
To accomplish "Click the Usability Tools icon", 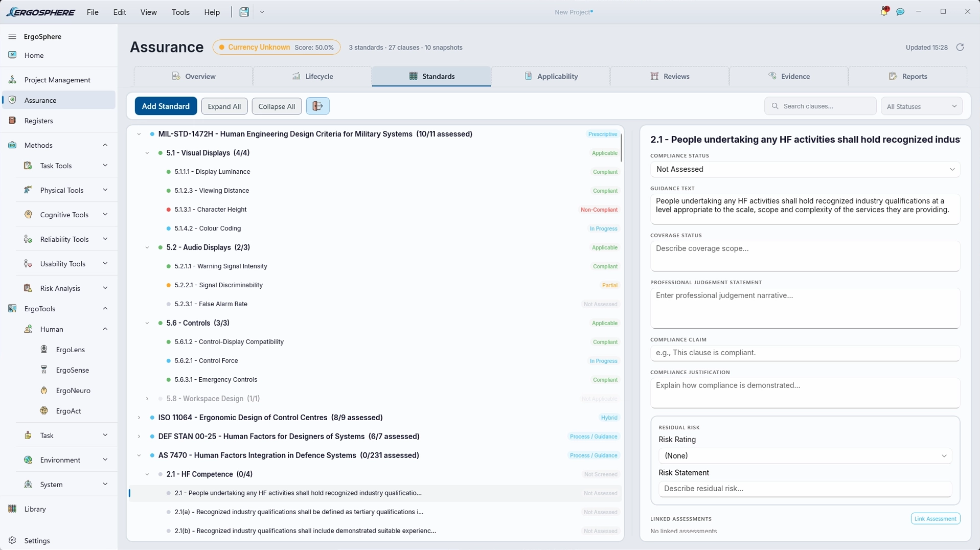I will pyautogui.click(x=28, y=264).
